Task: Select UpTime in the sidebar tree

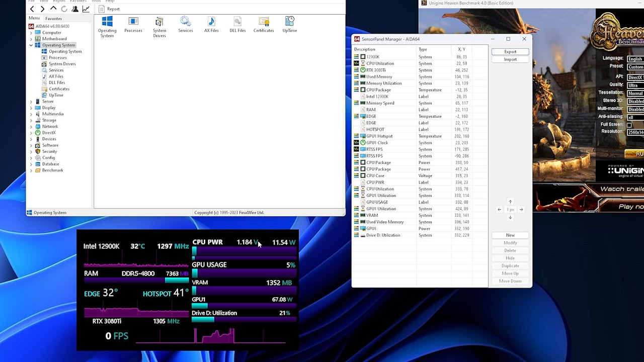Action: pyautogui.click(x=56, y=95)
